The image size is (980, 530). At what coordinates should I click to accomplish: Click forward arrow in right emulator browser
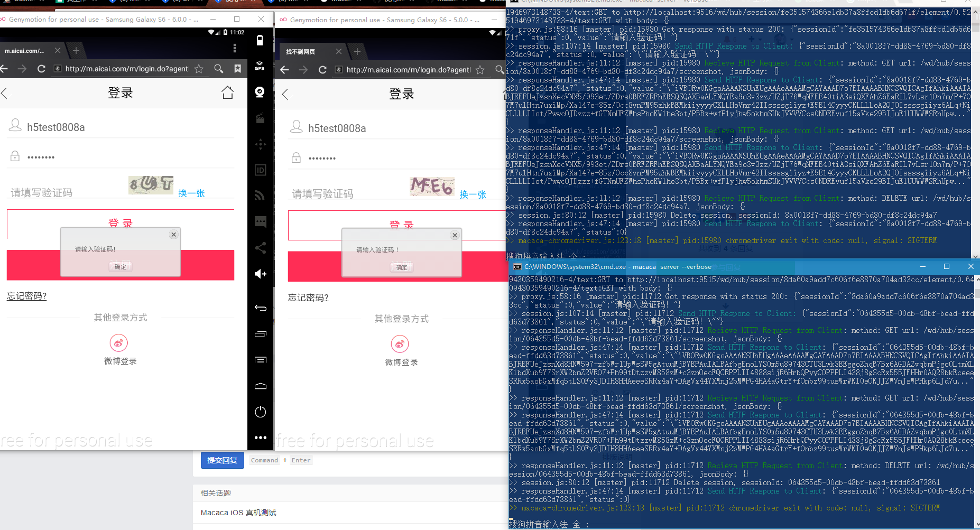pyautogui.click(x=303, y=70)
